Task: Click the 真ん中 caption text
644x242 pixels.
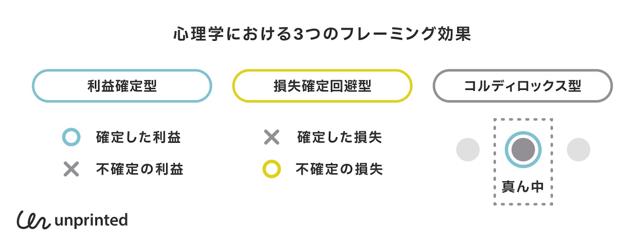Action: click(x=523, y=187)
